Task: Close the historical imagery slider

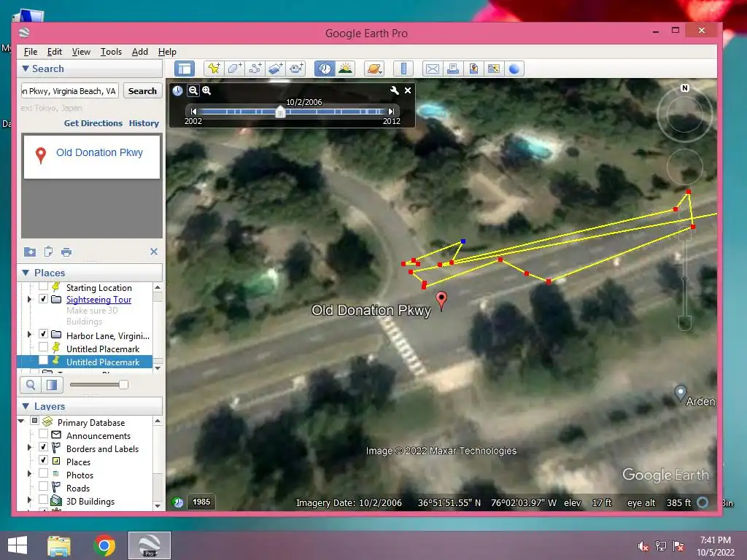Action: (408, 90)
